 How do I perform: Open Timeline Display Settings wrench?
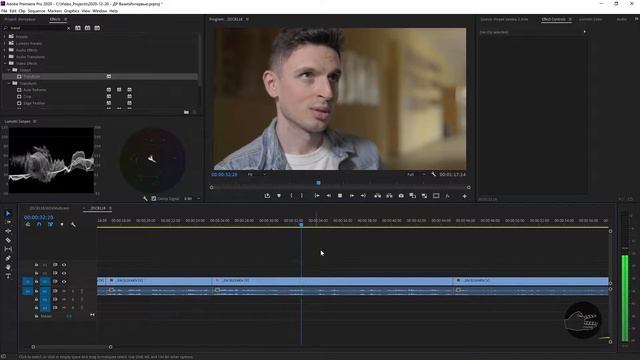[73, 224]
